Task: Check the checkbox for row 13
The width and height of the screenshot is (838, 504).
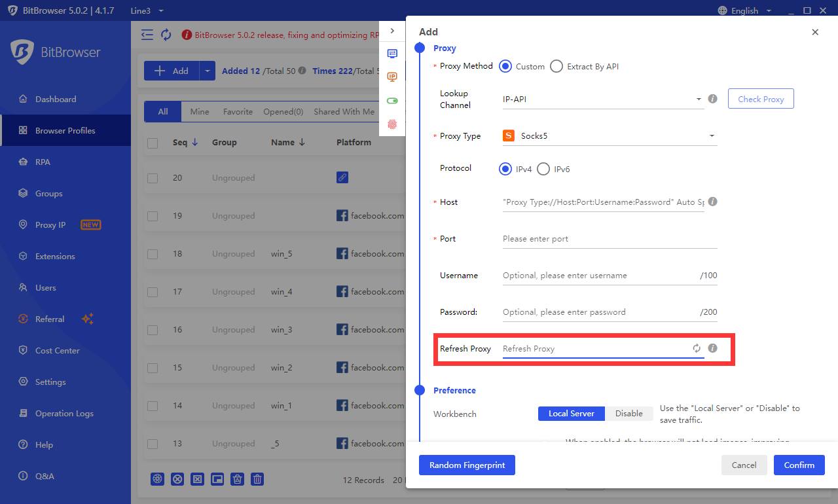Action: click(x=153, y=444)
